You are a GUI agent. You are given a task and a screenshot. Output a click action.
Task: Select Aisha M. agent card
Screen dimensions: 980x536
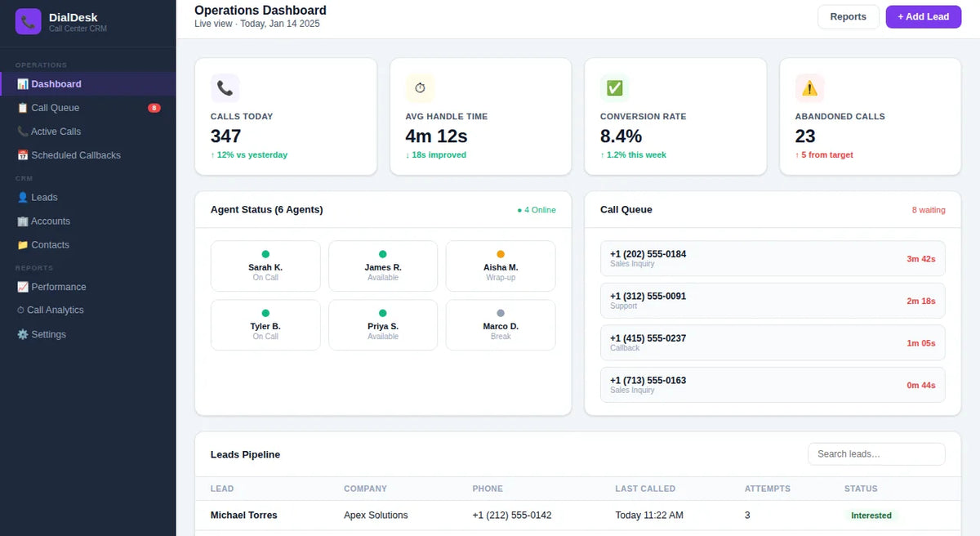point(501,266)
